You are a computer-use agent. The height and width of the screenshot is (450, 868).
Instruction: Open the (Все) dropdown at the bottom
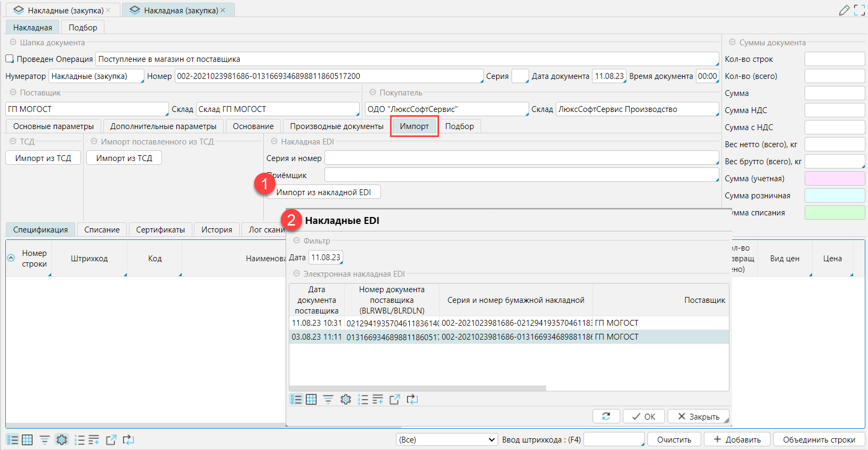(447, 440)
